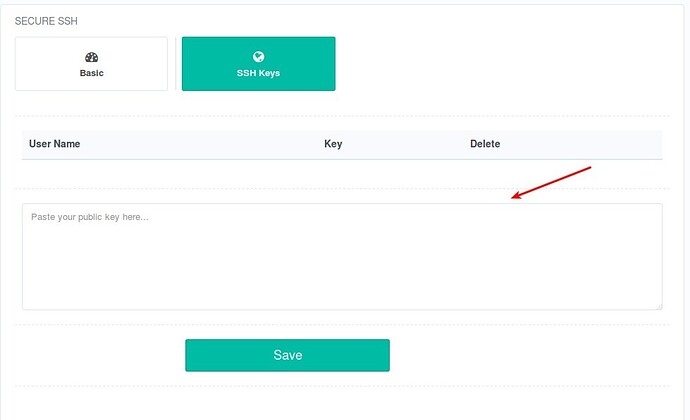Focus the public key text area
This screenshot has width=690, height=420.
point(342,257)
